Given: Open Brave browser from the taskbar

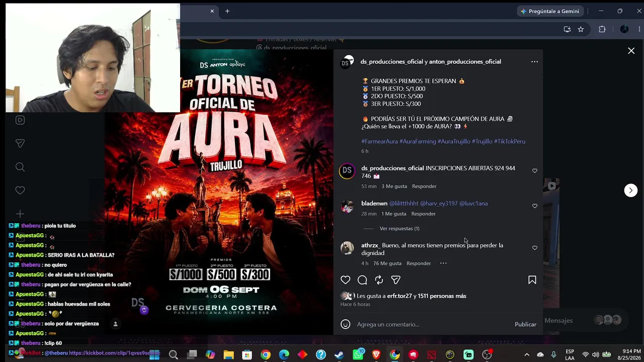Looking at the screenshot, I should [x=376, y=355].
